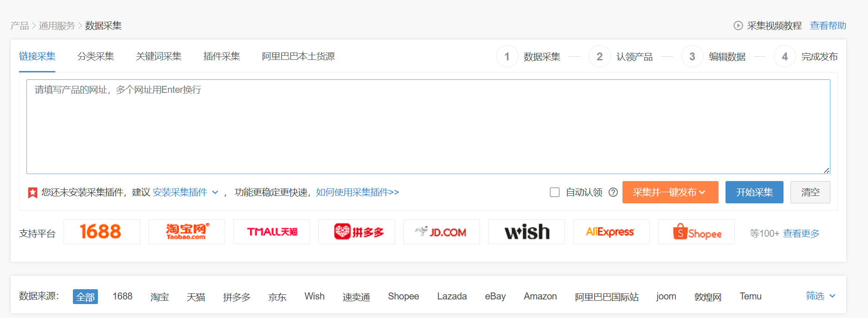Select 阿里巴巴国际站 data source filter

(607, 297)
